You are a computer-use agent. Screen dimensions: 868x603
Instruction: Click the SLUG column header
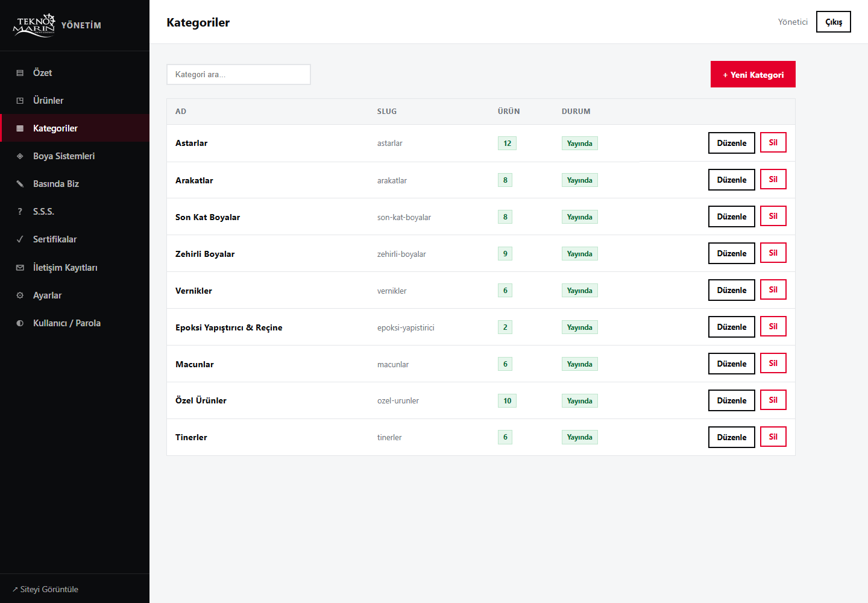point(387,112)
